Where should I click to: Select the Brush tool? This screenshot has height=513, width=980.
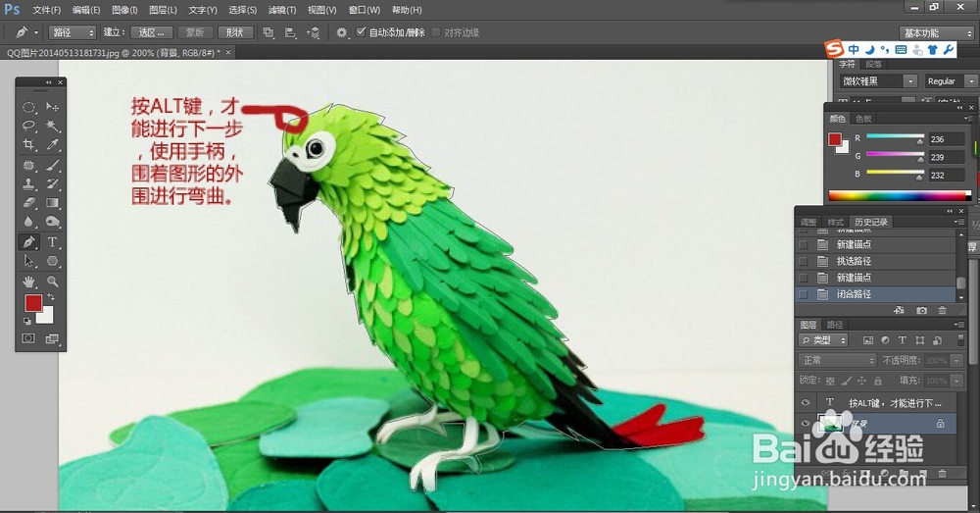click(53, 165)
